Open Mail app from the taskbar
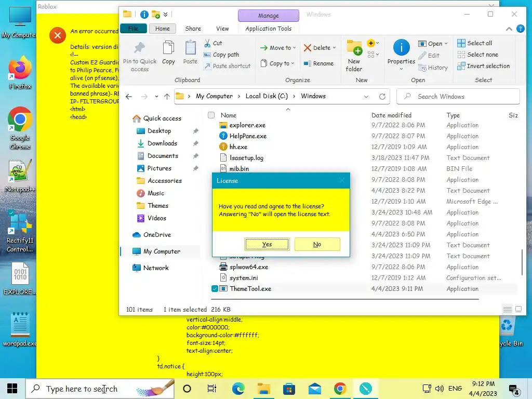The image size is (532, 399). pyautogui.click(x=314, y=389)
